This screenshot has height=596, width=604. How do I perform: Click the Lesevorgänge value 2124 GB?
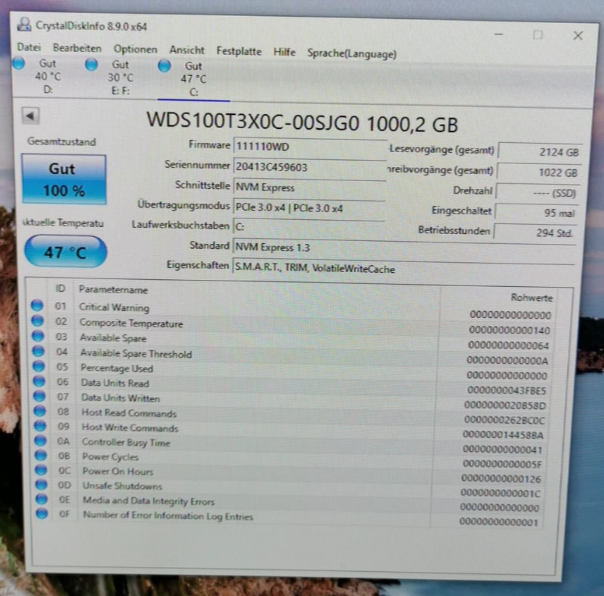coord(540,152)
